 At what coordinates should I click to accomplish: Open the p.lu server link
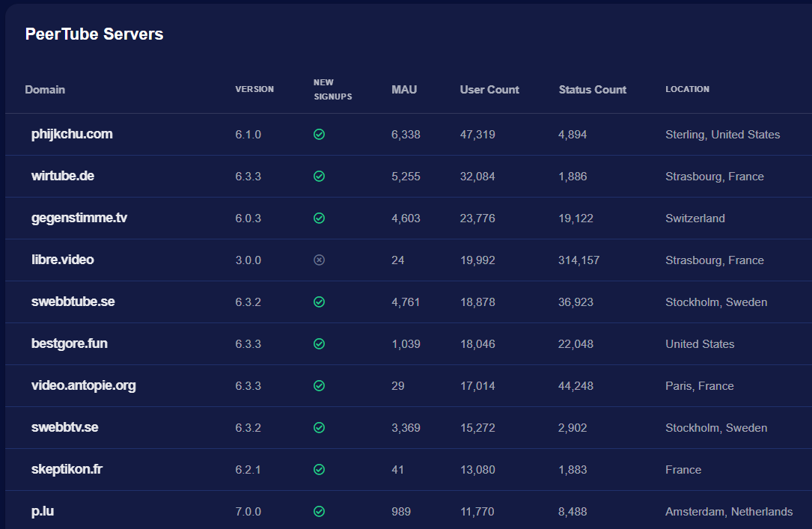point(43,511)
